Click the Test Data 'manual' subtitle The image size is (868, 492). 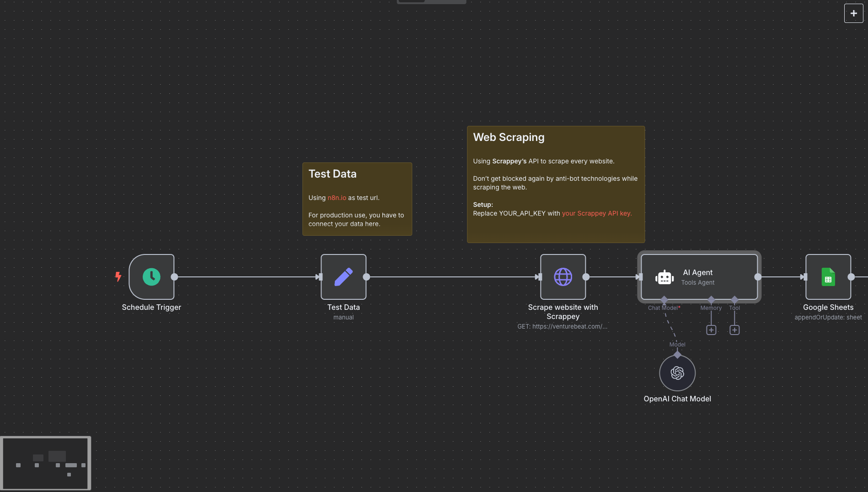coord(343,317)
